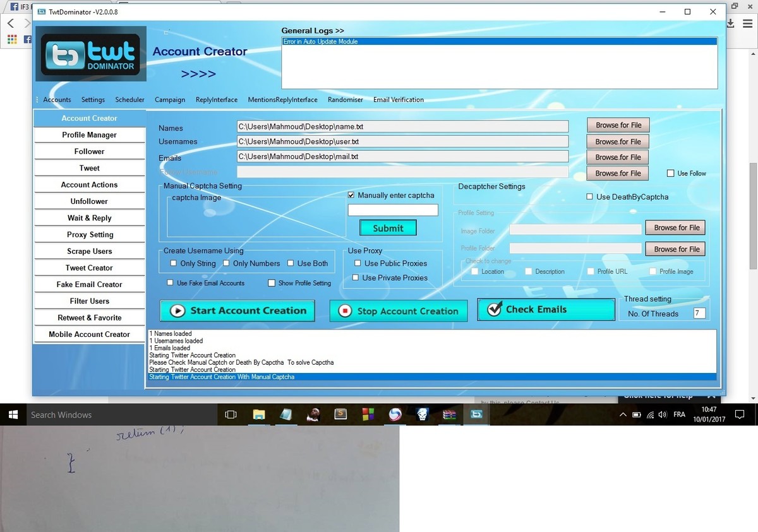
Task: Open the Scheduler menu
Action: point(129,100)
